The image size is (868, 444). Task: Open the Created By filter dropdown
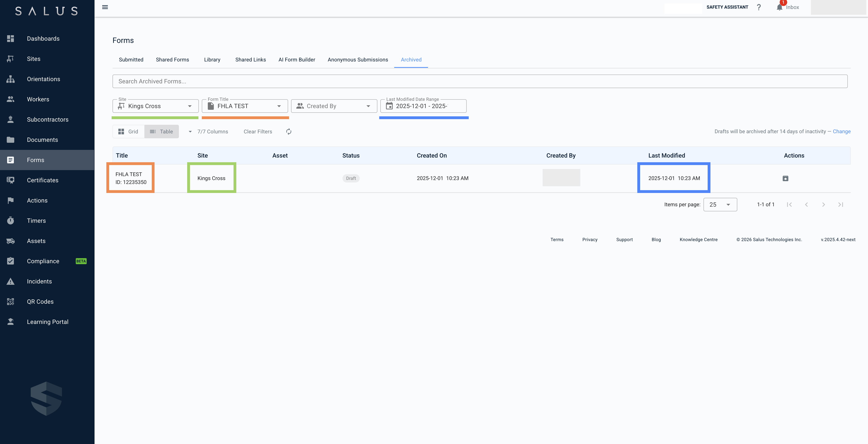[x=368, y=106]
